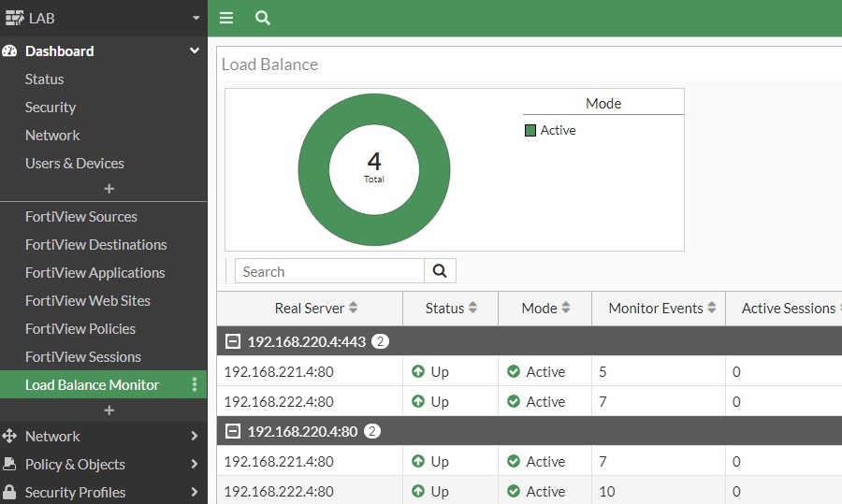Click the Active green legend swatch
The width and height of the screenshot is (842, 504).
pos(530,130)
